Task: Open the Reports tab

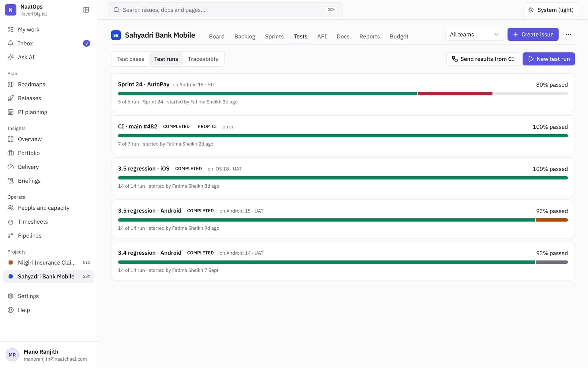Action: coord(369,36)
